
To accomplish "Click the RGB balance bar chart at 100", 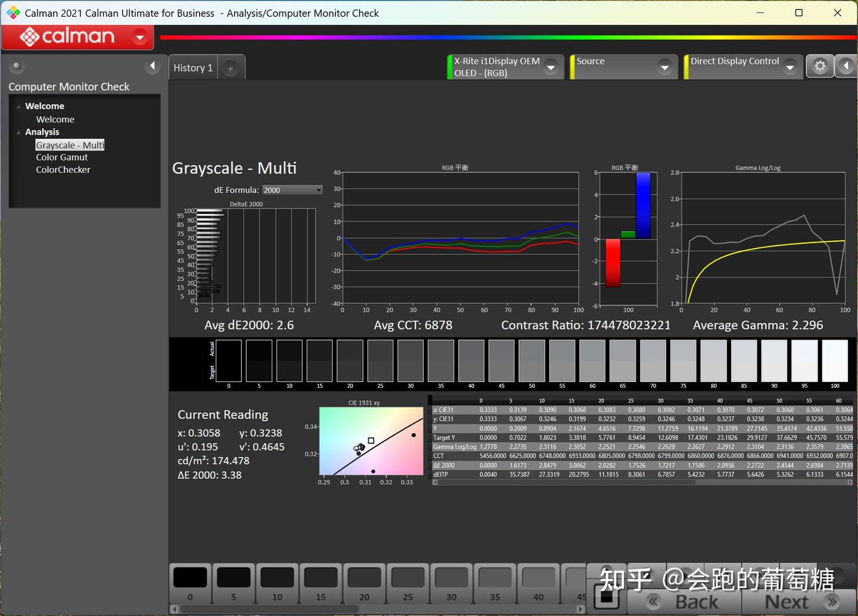I will (x=627, y=238).
